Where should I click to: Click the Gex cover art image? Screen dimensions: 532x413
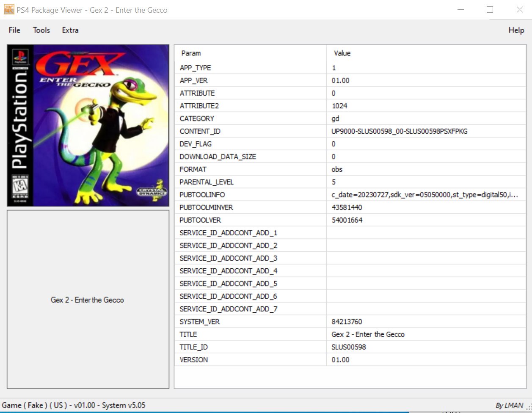click(88, 126)
